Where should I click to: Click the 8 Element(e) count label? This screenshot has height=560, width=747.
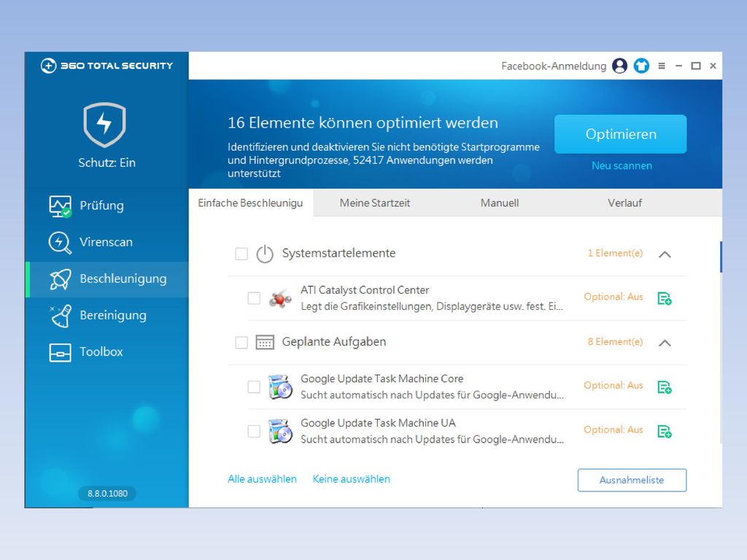pos(614,341)
